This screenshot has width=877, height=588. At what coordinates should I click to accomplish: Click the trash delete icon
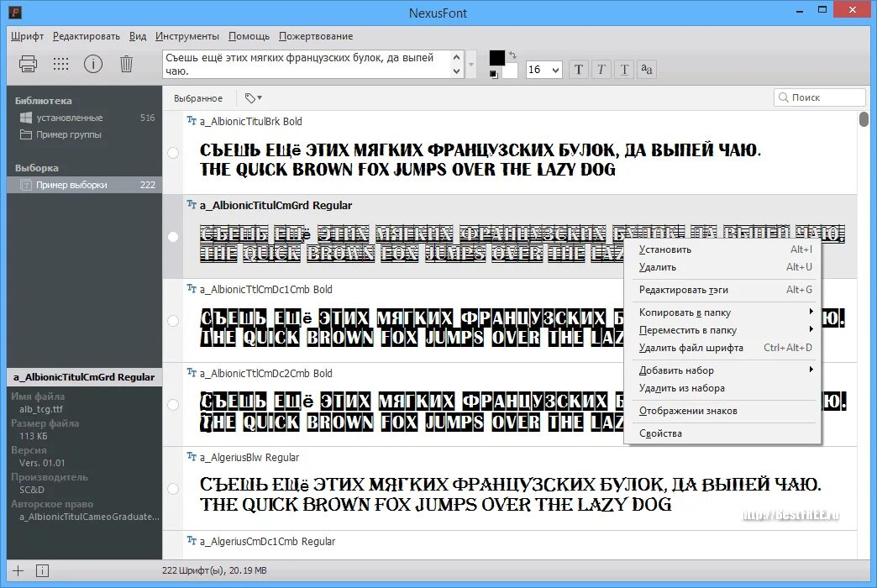pos(126,64)
